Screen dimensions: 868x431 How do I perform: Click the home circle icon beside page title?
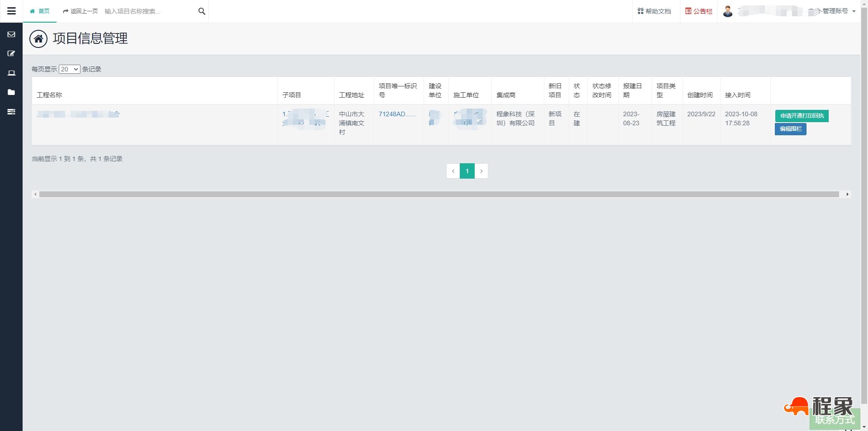click(x=38, y=39)
